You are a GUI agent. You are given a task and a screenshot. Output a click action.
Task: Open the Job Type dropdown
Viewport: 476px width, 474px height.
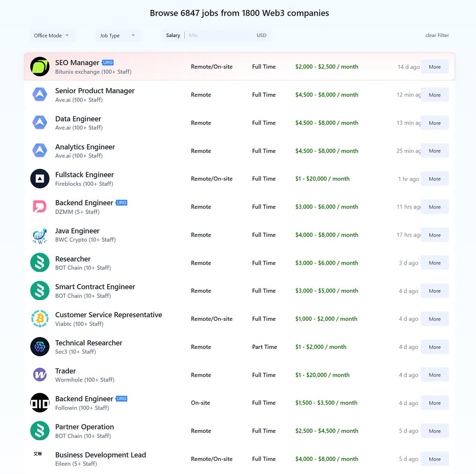point(118,35)
